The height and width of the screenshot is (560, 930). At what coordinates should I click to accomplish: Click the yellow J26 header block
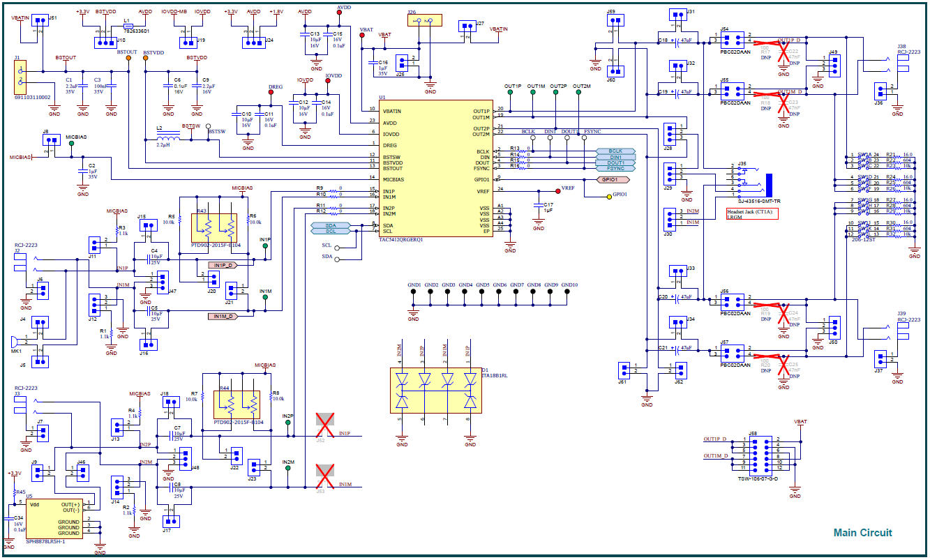click(x=424, y=20)
